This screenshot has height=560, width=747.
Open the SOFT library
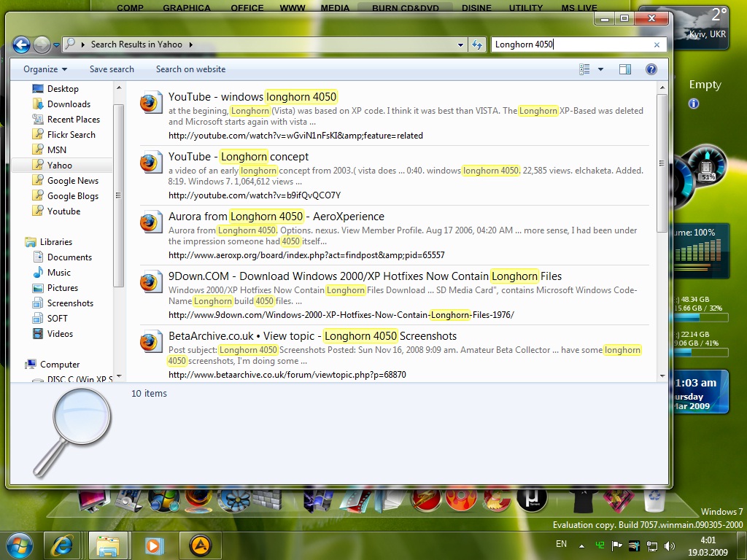click(x=57, y=318)
